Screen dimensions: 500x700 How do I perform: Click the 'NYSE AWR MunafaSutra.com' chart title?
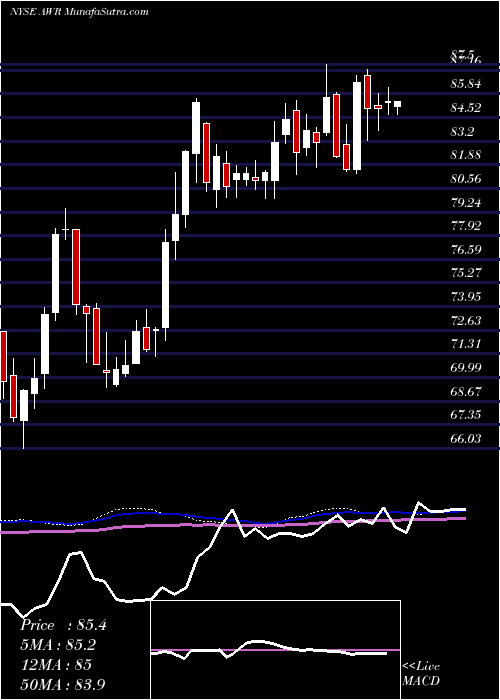tap(79, 12)
